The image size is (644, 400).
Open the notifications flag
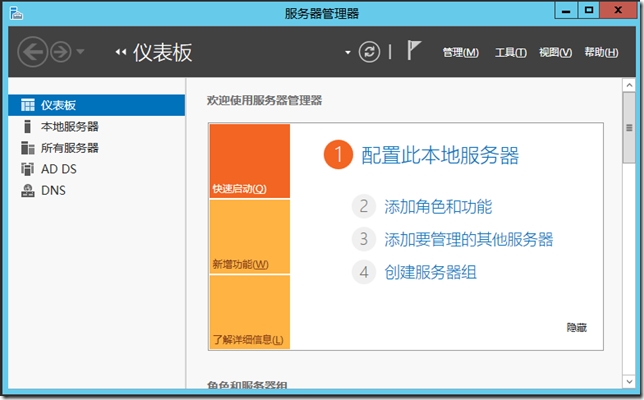coord(414,50)
